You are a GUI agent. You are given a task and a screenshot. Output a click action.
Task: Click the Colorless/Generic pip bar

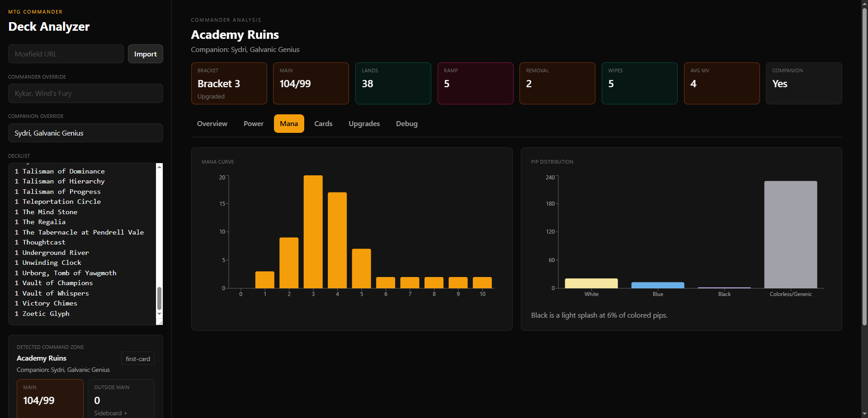[791, 235]
